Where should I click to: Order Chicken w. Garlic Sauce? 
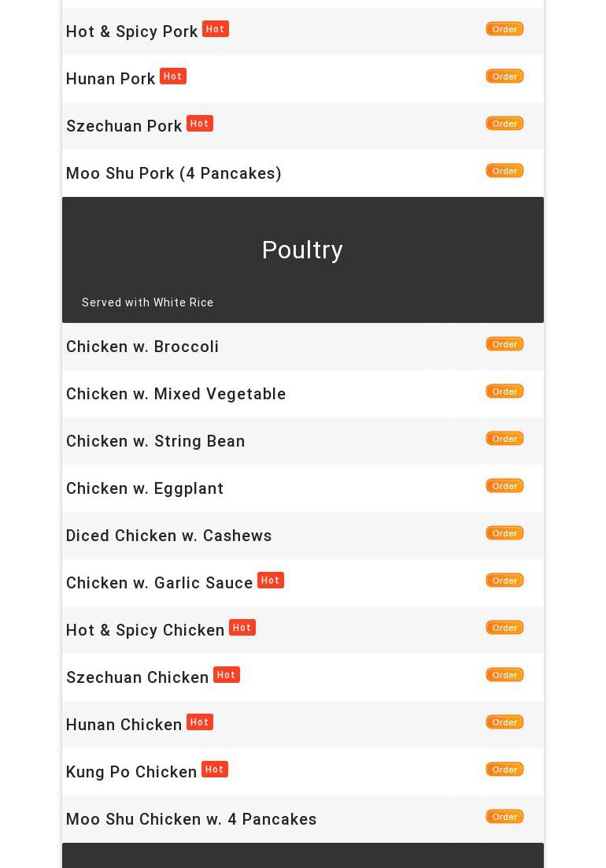[504, 581]
